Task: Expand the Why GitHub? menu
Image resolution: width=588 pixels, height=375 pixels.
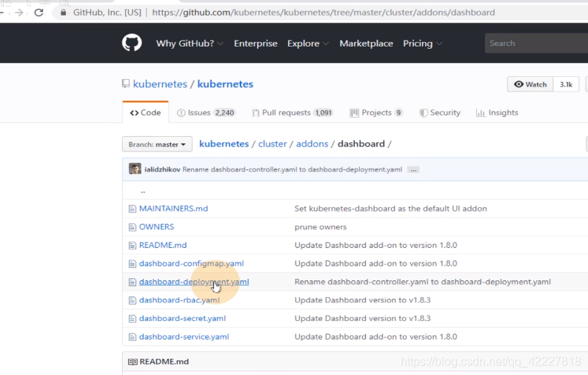Action: (190, 44)
